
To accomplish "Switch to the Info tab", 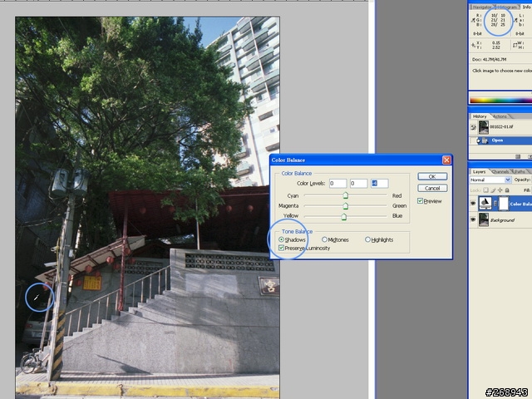I will (526, 7).
